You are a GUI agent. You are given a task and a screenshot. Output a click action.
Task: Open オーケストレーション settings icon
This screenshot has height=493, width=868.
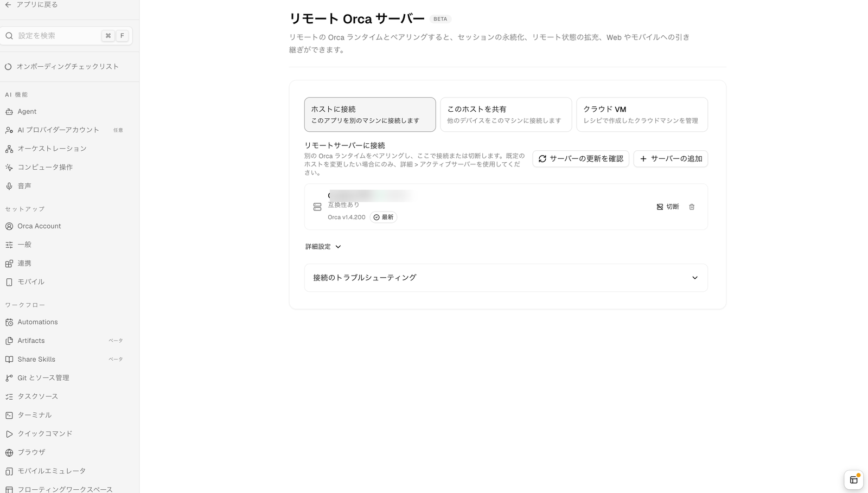pyautogui.click(x=9, y=149)
